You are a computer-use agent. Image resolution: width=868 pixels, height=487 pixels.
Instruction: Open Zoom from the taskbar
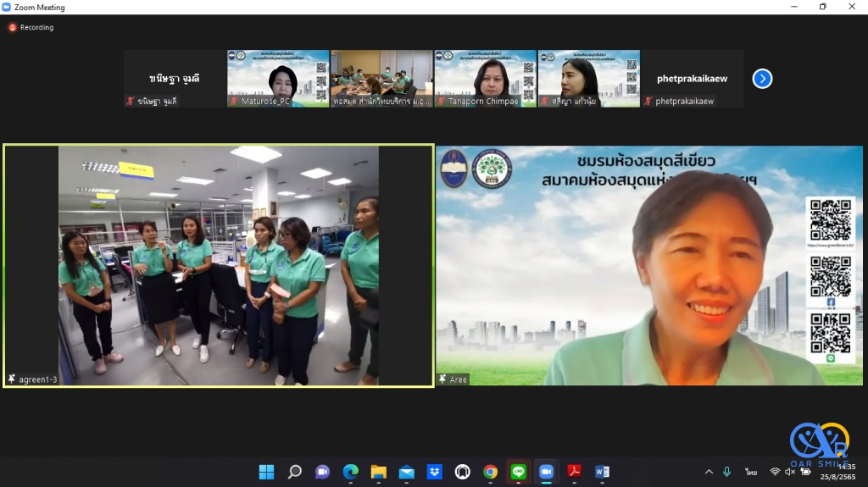tap(546, 472)
